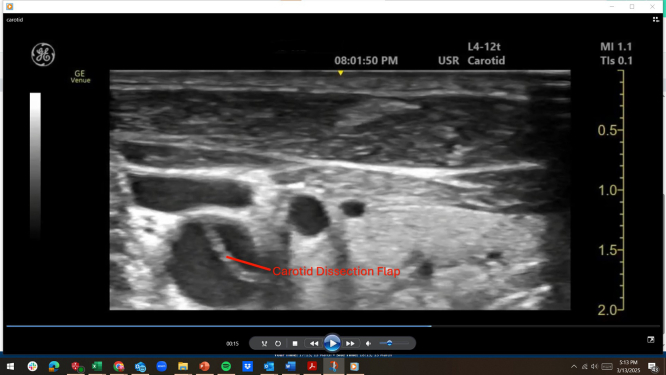This screenshot has width=666, height=375.
Task: Open the notification center icon
Action: pyautogui.click(x=653, y=367)
